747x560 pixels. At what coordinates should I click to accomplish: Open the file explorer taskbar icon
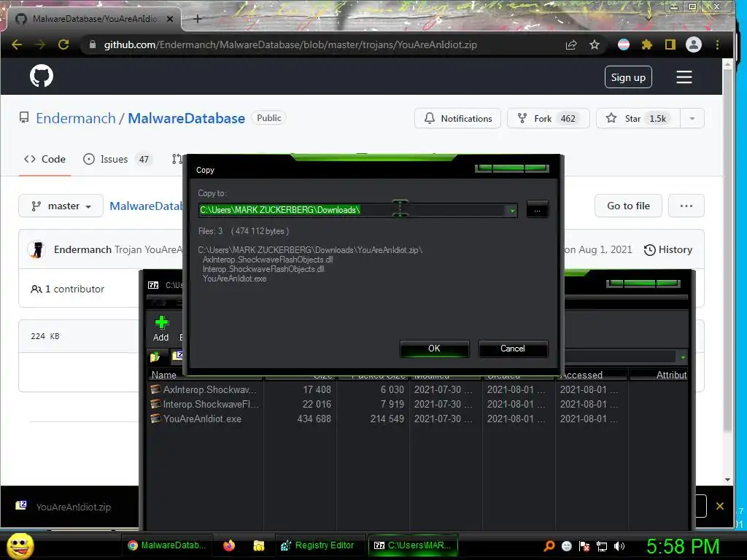[x=259, y=545]
